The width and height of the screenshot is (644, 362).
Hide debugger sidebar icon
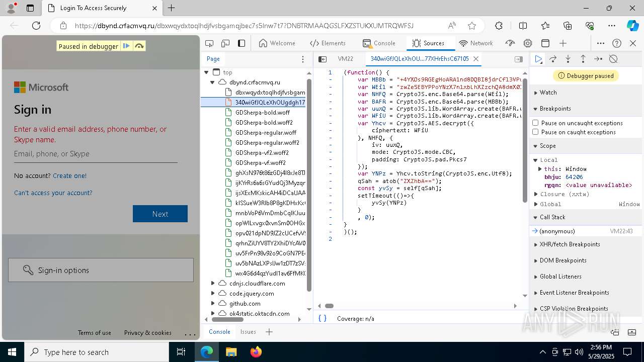pos(519,59)
